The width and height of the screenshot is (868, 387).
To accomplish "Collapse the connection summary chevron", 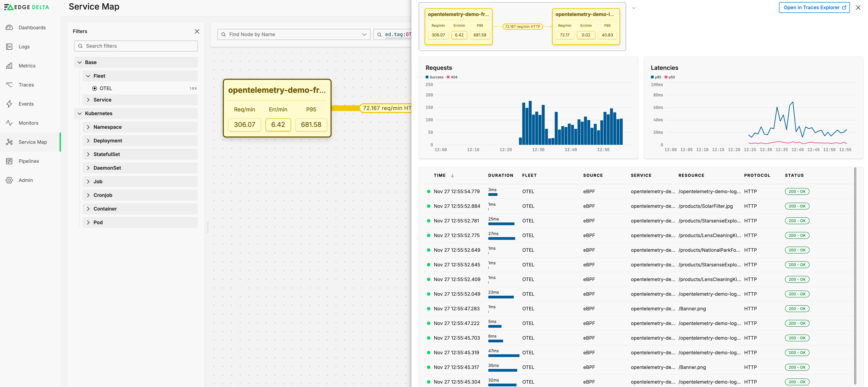I will (x=634, y=8).
